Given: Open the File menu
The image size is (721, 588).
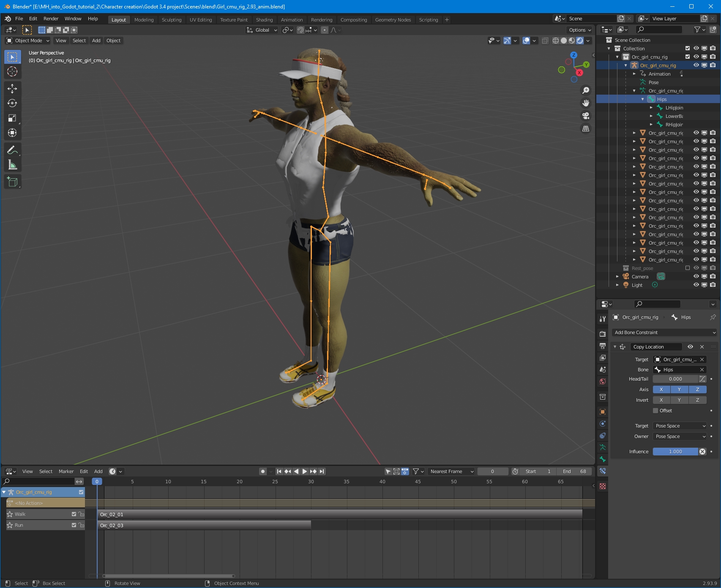Looking at the screenshot, I should [19, 19].
